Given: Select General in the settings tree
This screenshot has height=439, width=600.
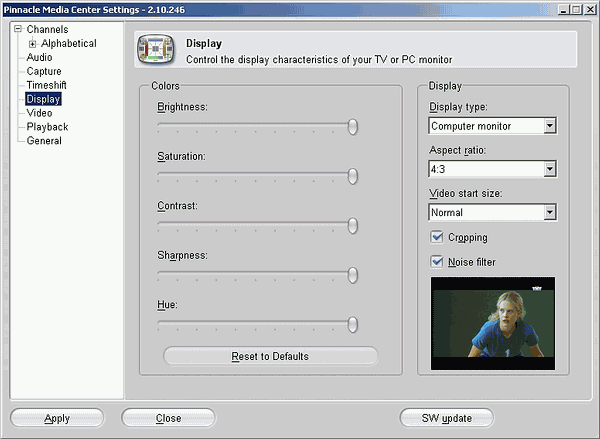Looking at the screenshot, I should tap(44, 140).
